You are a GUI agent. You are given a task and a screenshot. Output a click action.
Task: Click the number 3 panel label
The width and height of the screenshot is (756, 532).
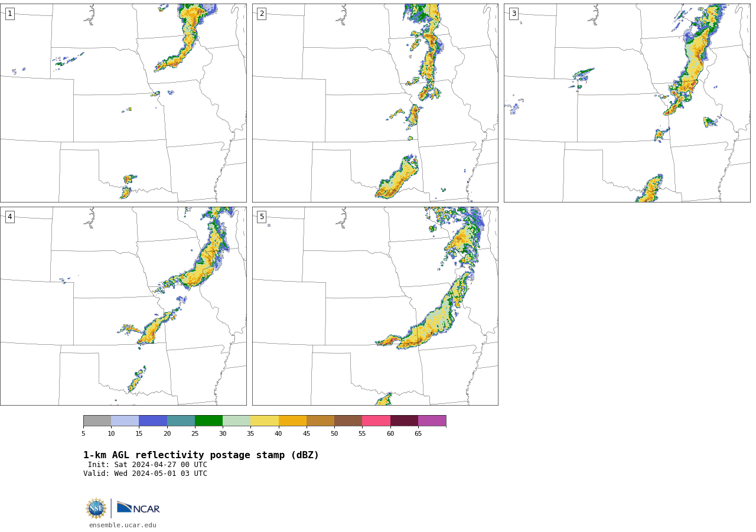pyautogui.click(x=513, y=14)
